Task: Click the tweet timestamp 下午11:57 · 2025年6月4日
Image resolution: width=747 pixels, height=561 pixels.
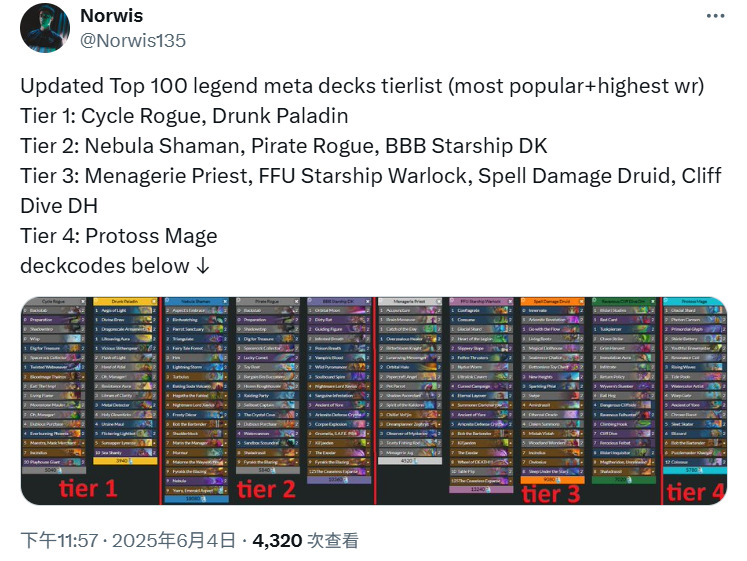Action: (128, 541)
